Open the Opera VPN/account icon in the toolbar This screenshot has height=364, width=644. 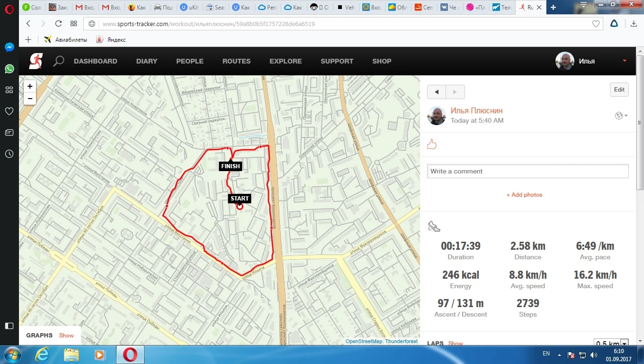coord(614,24)
